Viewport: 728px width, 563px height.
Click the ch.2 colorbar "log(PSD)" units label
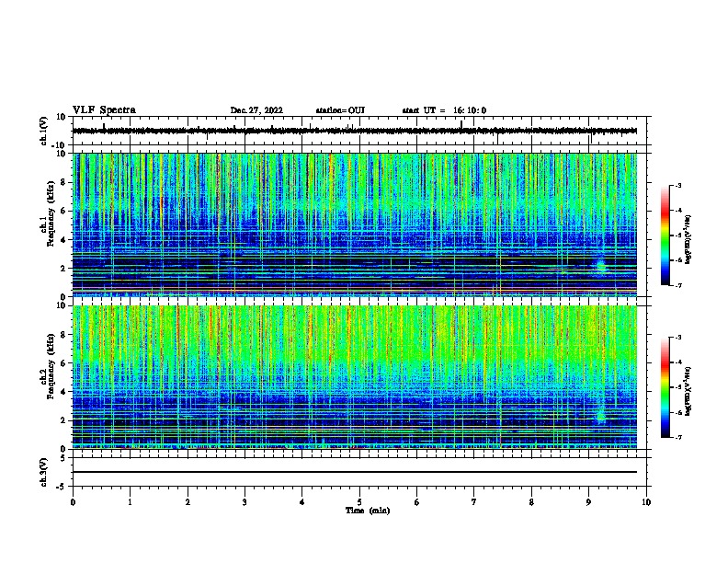coord(688,391)
